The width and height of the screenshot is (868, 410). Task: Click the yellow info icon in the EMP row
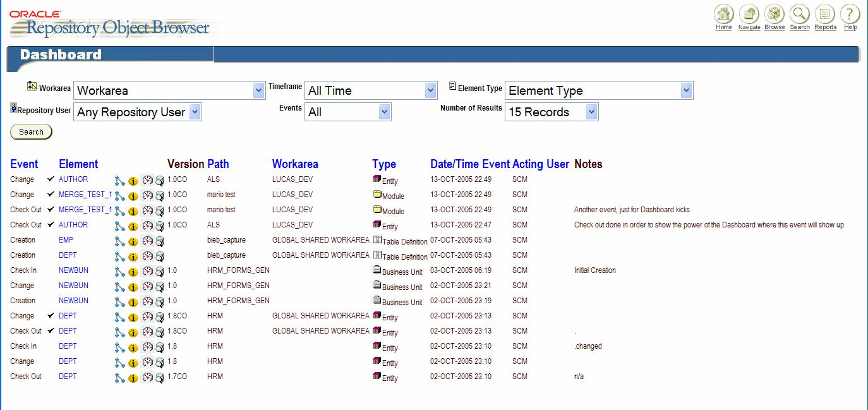coord(133,241)
